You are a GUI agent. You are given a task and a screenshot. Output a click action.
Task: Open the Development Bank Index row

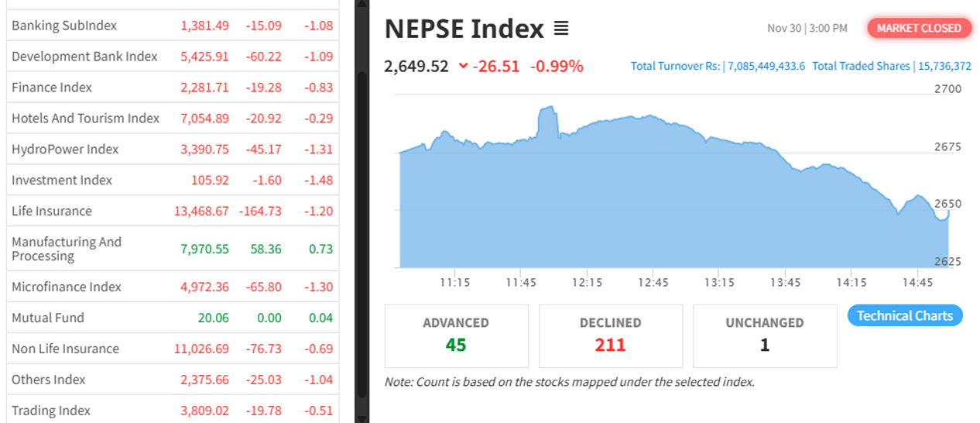click(x=84, y=57)
